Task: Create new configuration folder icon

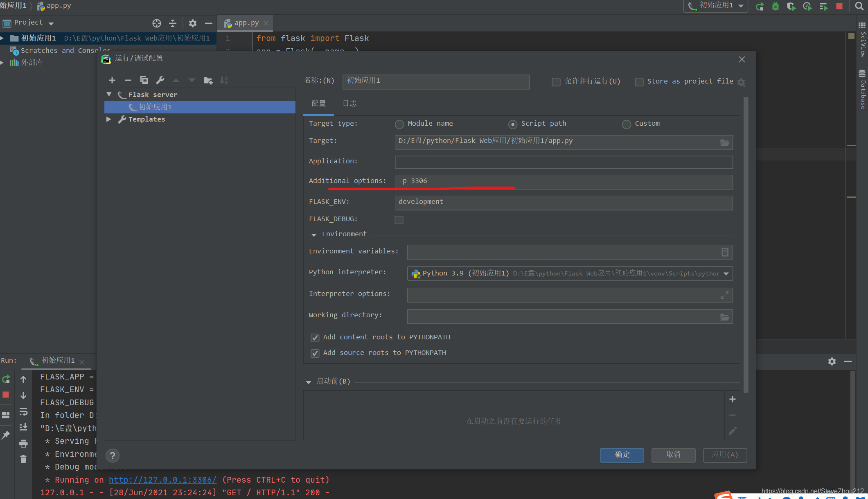Action: (x=208, y=80)
